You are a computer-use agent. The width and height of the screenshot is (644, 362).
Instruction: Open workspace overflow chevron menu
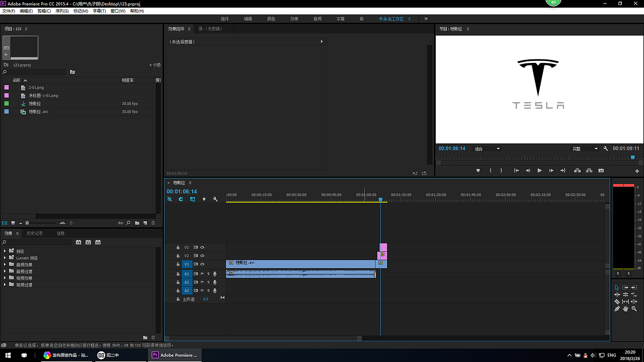tap(426, 19)
